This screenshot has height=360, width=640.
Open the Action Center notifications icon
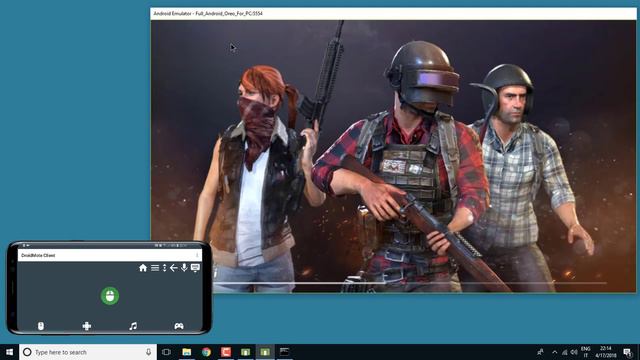[628, 352]
